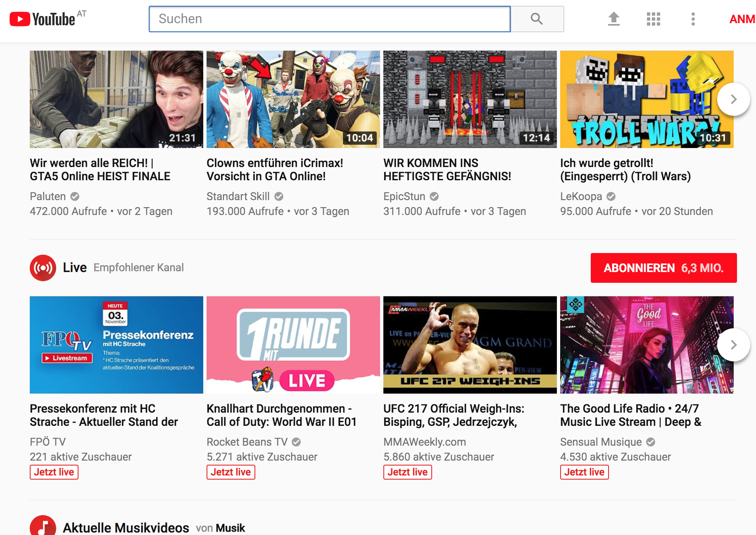The image size is (756, 535).
Task: Click 'Empfohlener Kanal' label
Action: point(138,267)
